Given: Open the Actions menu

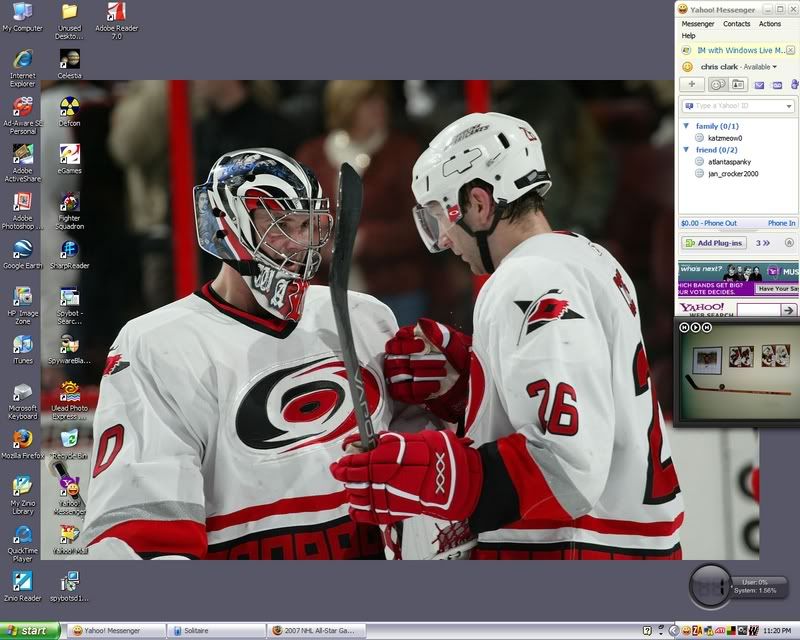Looking at the screenshot, I should click(770, 24).
